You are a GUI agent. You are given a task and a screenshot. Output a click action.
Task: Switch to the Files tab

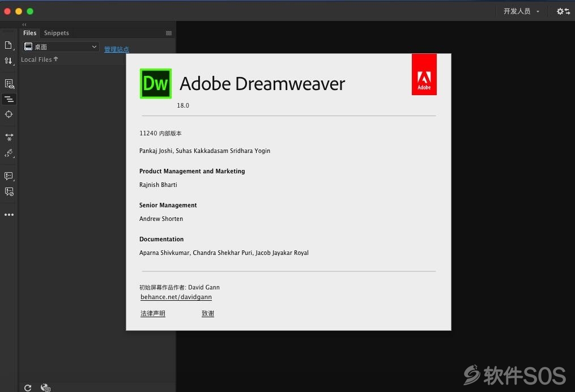click(29, 33)
